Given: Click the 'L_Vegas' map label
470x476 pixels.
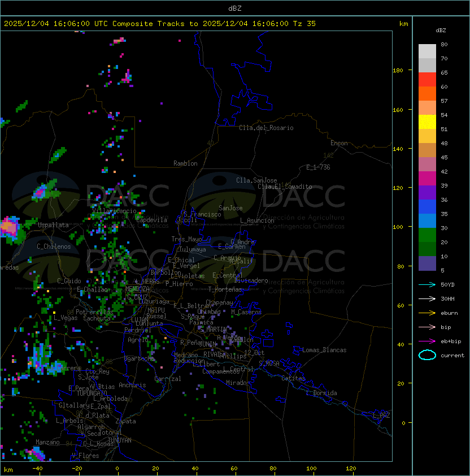Looking at the screenshot, I should (x=66, y=318).
